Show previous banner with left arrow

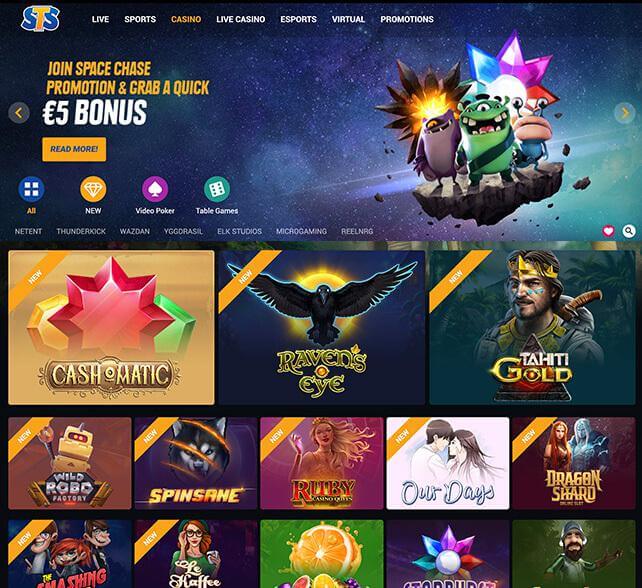[19, 113]
